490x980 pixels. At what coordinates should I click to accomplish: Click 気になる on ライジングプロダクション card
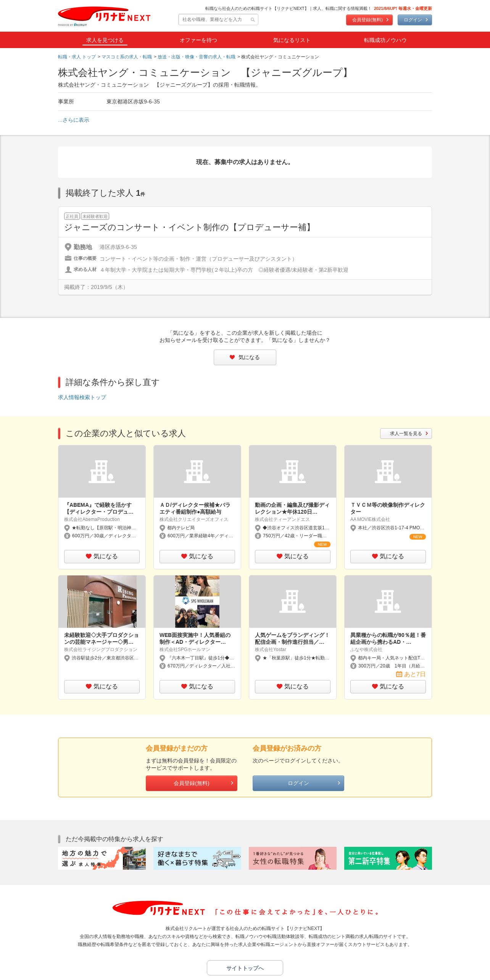pyautogui.click(x=102, y=687)
